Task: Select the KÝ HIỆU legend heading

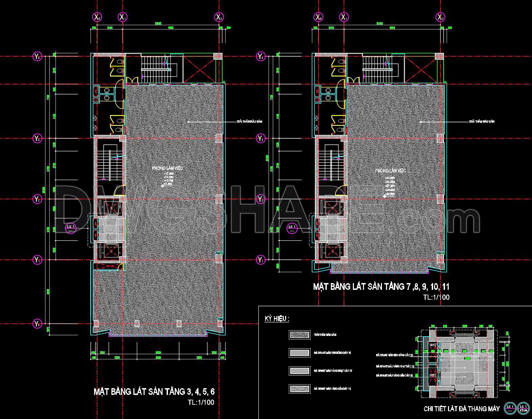Action: (x=277, y=319)
